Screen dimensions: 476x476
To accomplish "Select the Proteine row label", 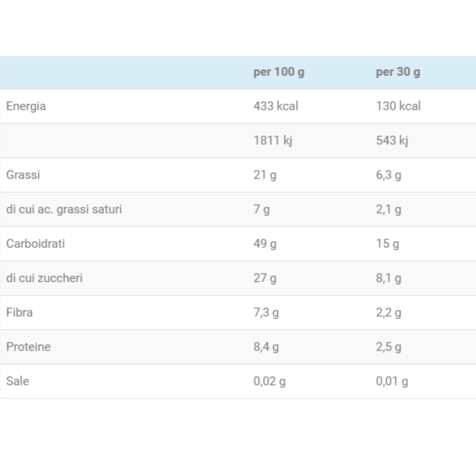I will (28, 347).
